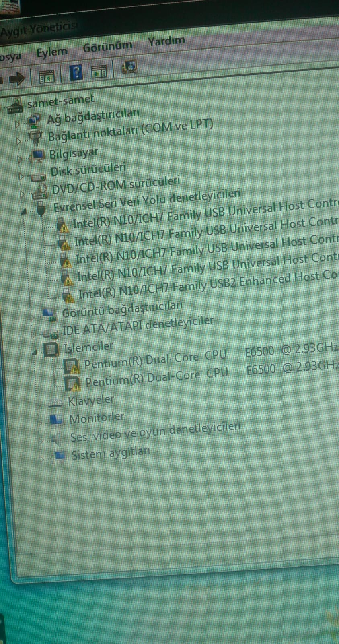This screenshot has height=644, width=339.
Task: Select the Monitörler label
Action: pyautogui.click(x=97, y=418)
